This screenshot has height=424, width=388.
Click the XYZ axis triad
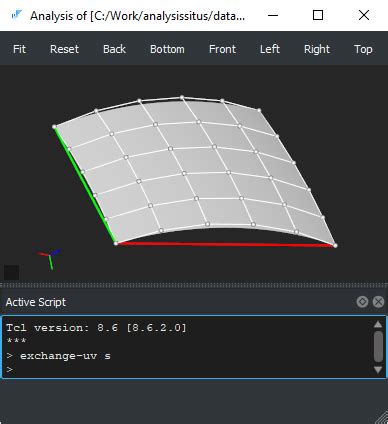coord(50,259)
